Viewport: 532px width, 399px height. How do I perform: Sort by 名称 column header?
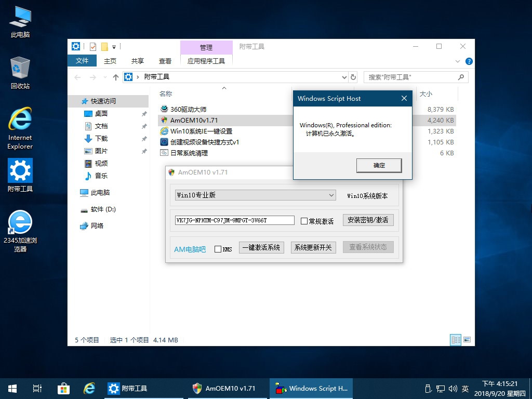pos(166,94)
